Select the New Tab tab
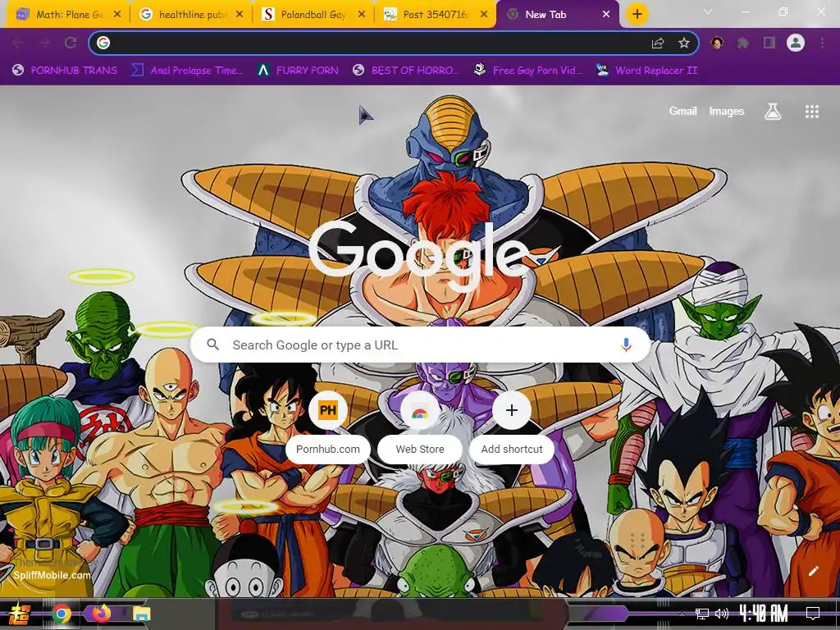 click(x=557, y=15)
